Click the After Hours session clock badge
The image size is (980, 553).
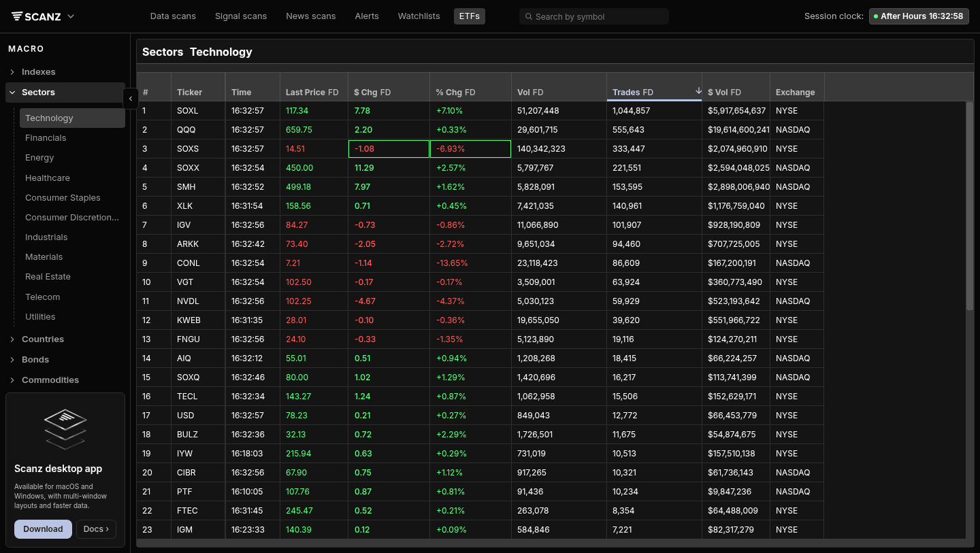pos(918,16)
